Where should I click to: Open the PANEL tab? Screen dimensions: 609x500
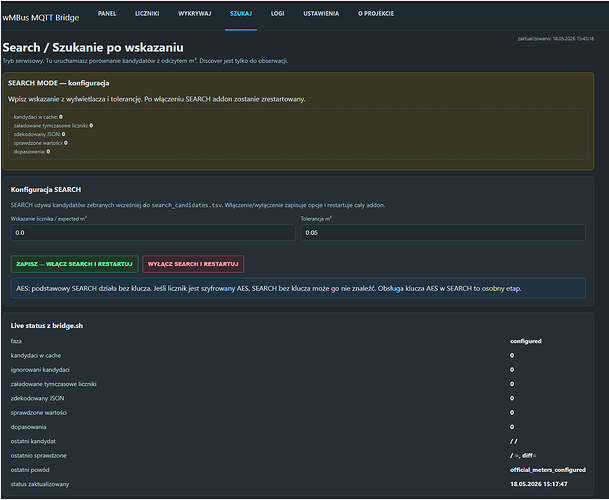pyautogui.click(x=107, y=14)
